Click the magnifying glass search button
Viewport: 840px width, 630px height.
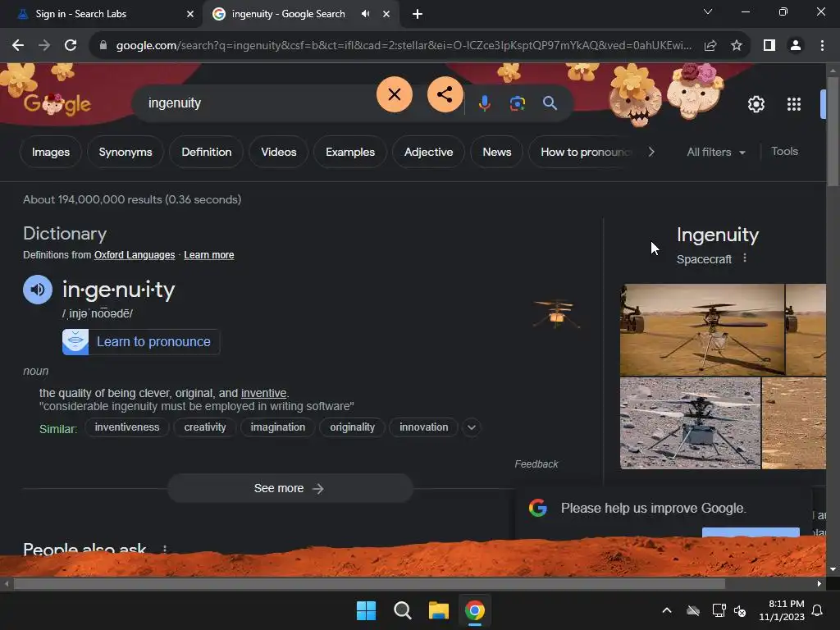[x=550, y=103]
